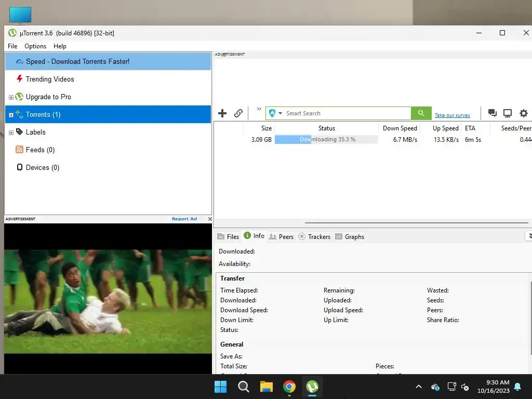
Task: Open Google Chrome from taskbar
Action: click(289, 387)
